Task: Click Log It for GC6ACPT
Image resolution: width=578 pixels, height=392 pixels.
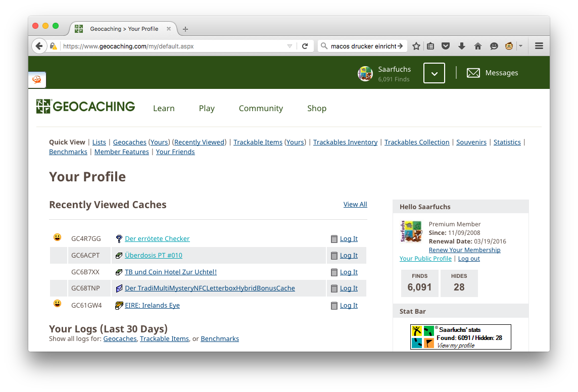Action: coord(349,255)
